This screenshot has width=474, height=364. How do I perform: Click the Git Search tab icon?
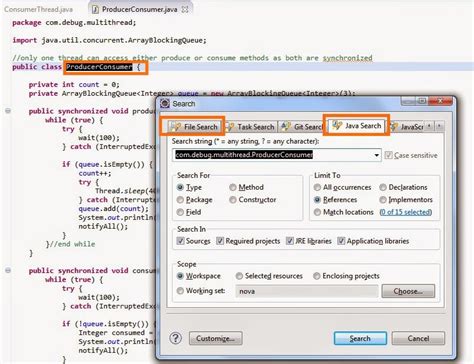(286, 126)
